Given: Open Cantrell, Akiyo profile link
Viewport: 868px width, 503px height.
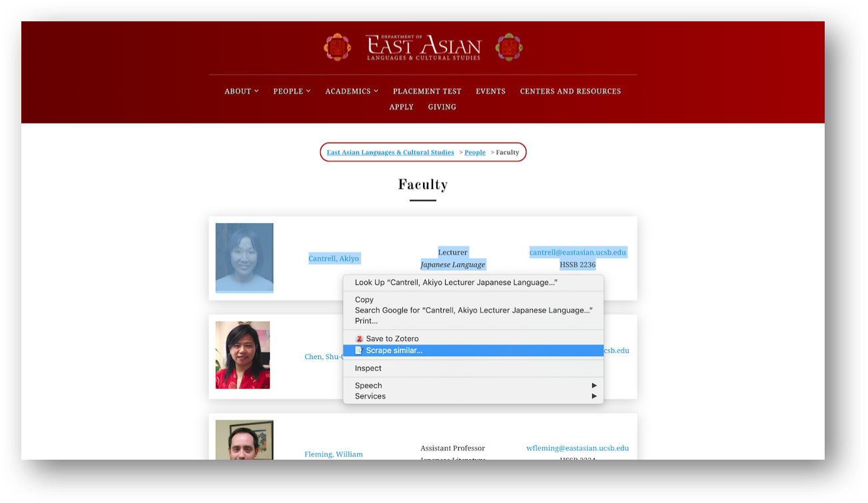Looking at the screenshot, I should [334, 258].
